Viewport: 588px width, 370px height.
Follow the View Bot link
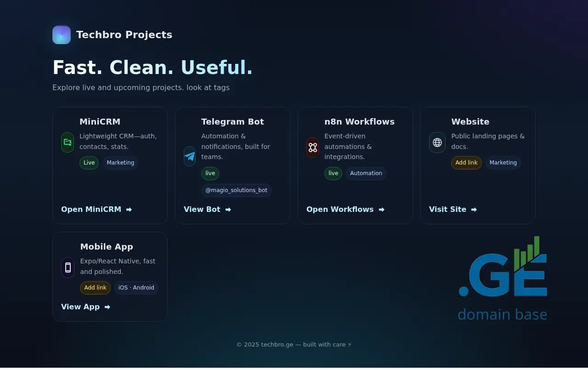pos(202,210)
